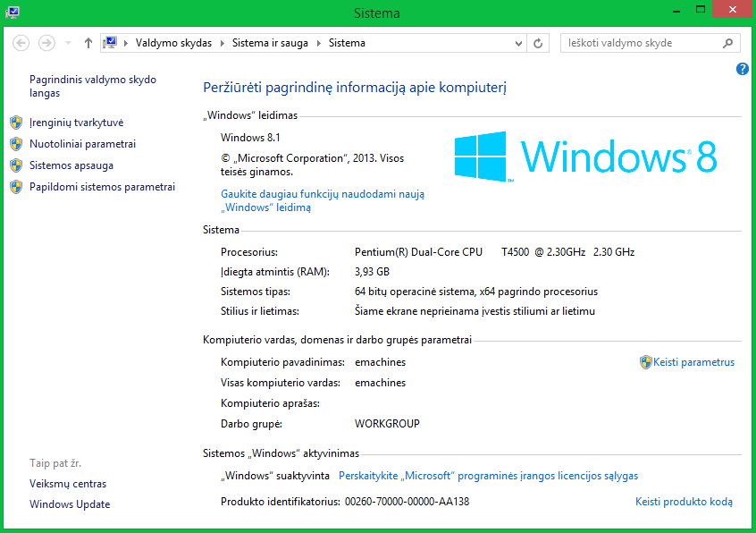
Task: Open Papildomi sistemos parametrai link
Action: coord(102,187)
